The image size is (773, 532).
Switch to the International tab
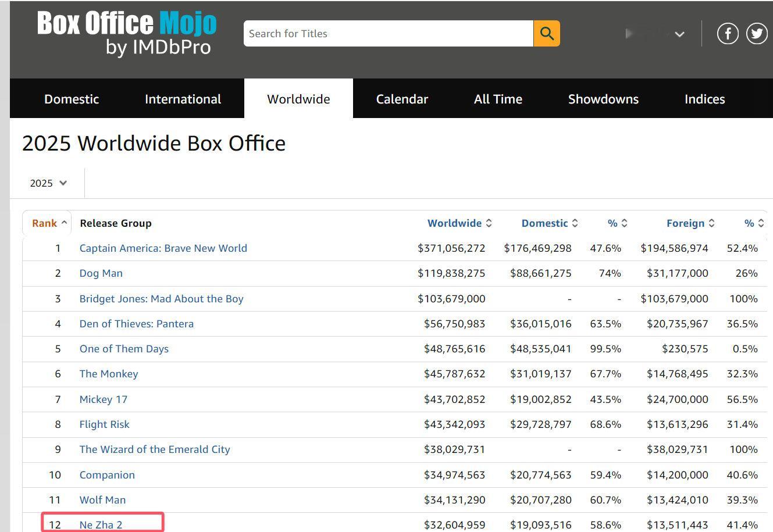(183, 99)
